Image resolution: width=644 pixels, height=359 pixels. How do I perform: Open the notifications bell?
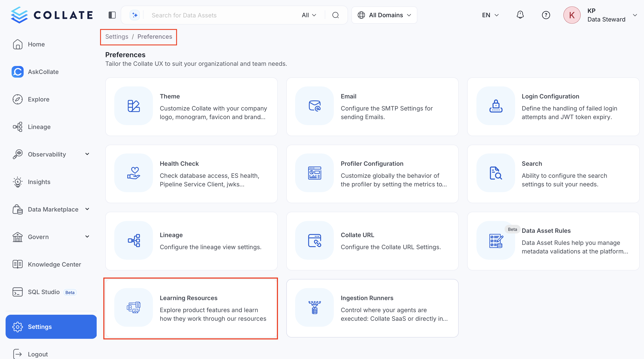pyautogui.click(x=520, y=15)
